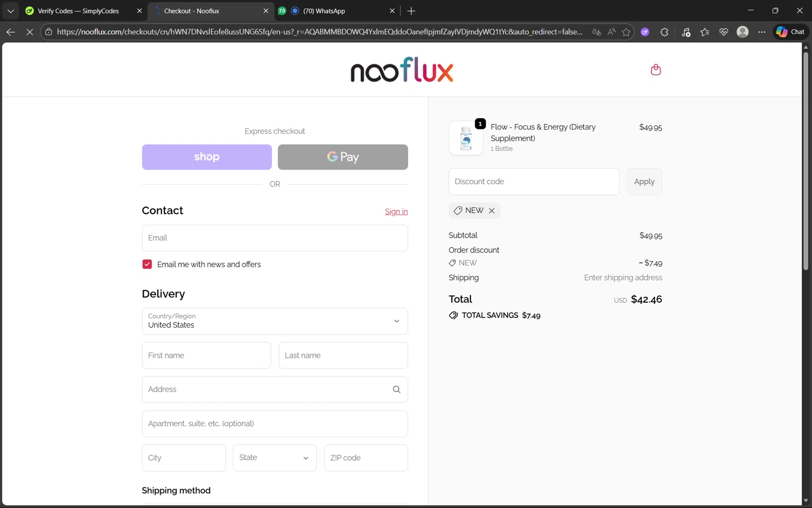Pay with Shop Pay express button
This screenshot has width=812, height=508.
(x=207, y=157)
